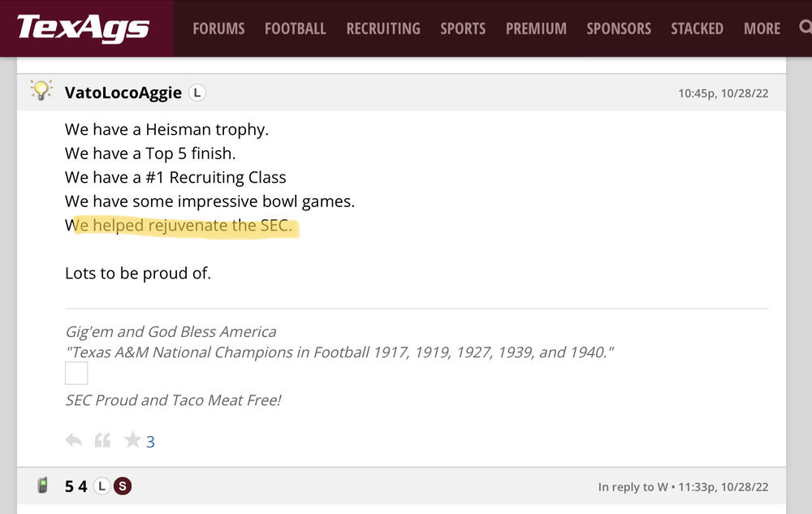812x514 pixels.
Task: Reply to VatoLocoAggie's post using arrow icon
Action: tap(74, 441)
